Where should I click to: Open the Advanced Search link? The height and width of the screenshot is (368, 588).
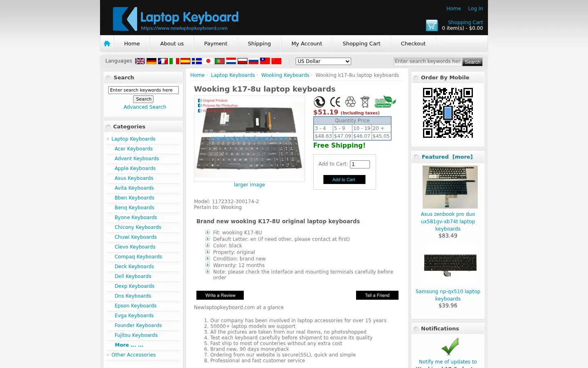point(145,107)
